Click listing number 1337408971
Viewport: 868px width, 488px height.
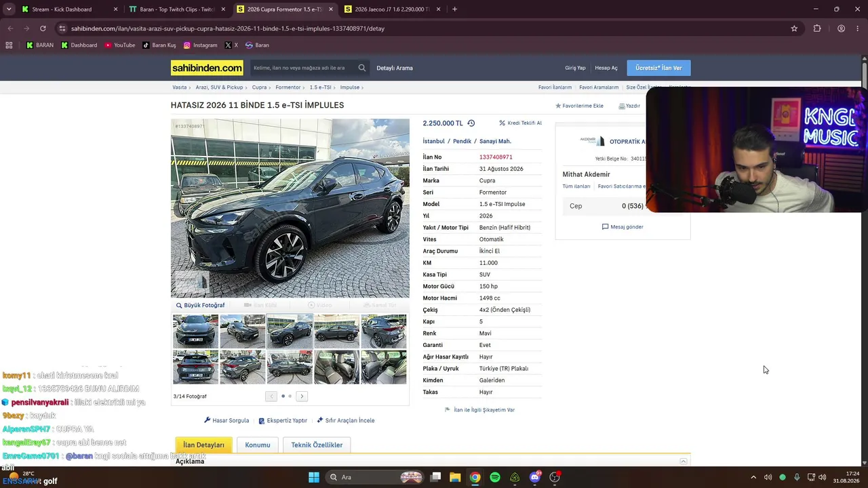tap(496, 157)
